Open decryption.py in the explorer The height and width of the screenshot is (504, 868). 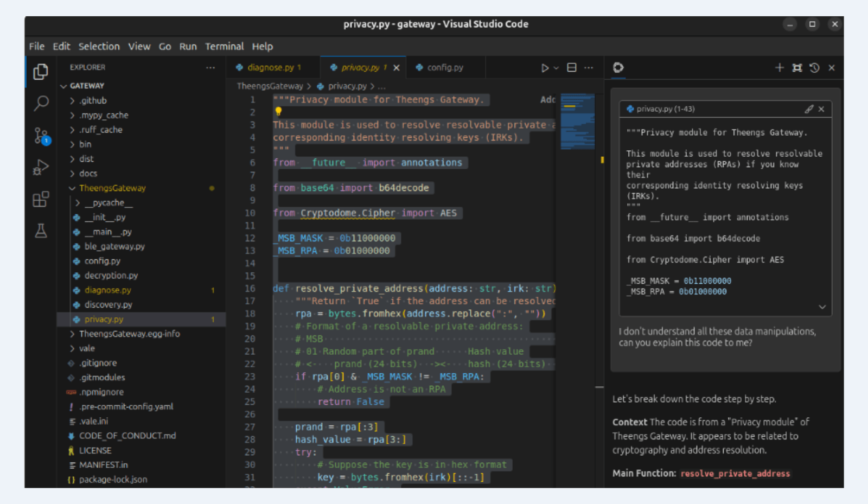click(111, 276)
